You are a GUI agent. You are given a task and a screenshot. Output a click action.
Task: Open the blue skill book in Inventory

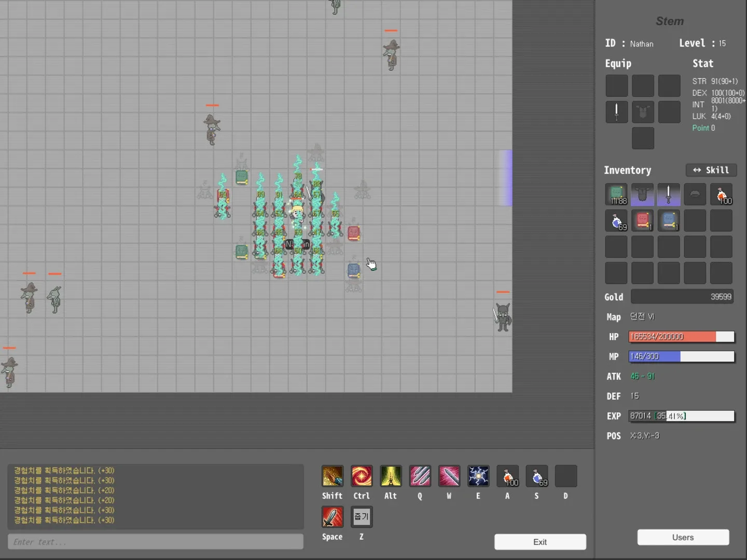point(669,220)
